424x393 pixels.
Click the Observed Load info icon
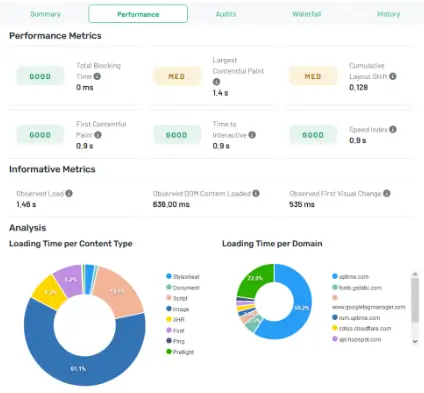click(x=69, y=193)
